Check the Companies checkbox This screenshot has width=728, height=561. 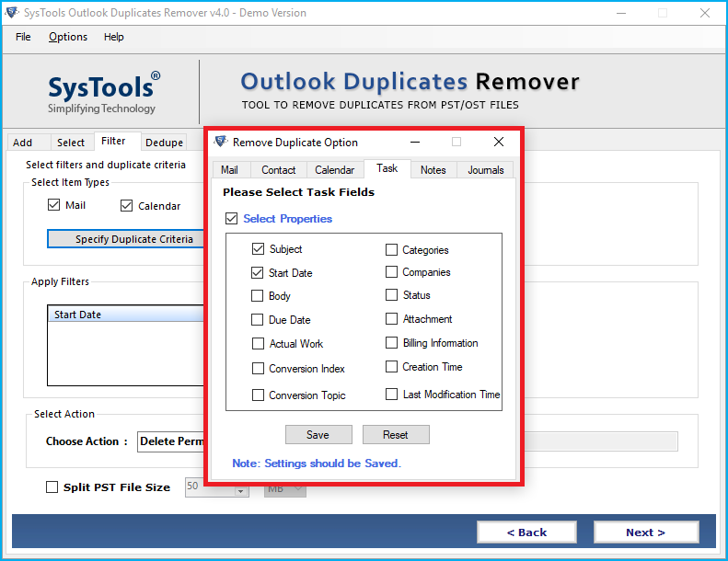(391, 272)
